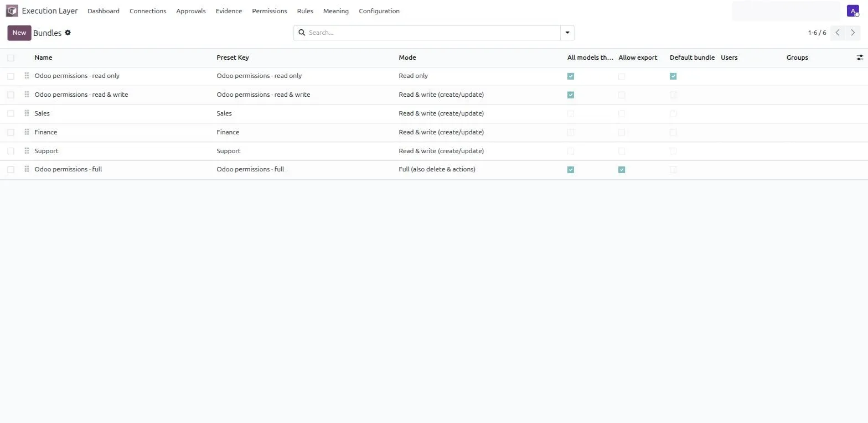The height and width of the screenshot is (423, 868).
Task: Select the Odoo permissions · read & write row checkbox
Action: click(x=11, y=95)
